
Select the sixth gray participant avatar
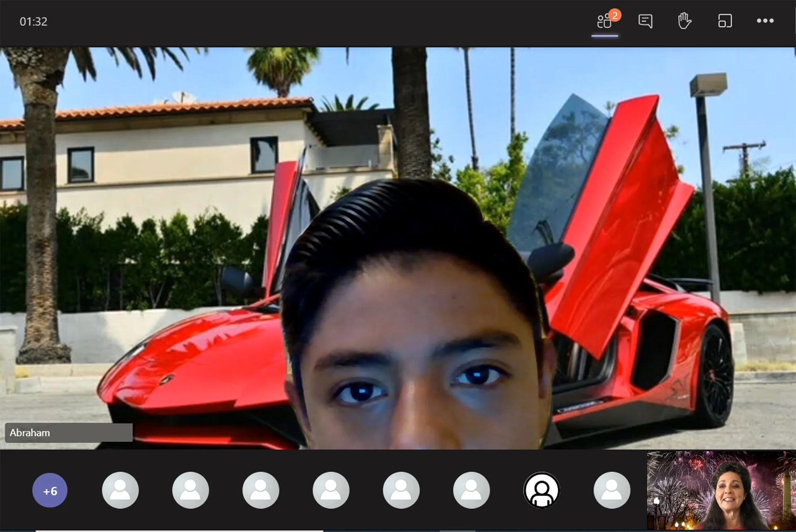[x=471, y=491]
